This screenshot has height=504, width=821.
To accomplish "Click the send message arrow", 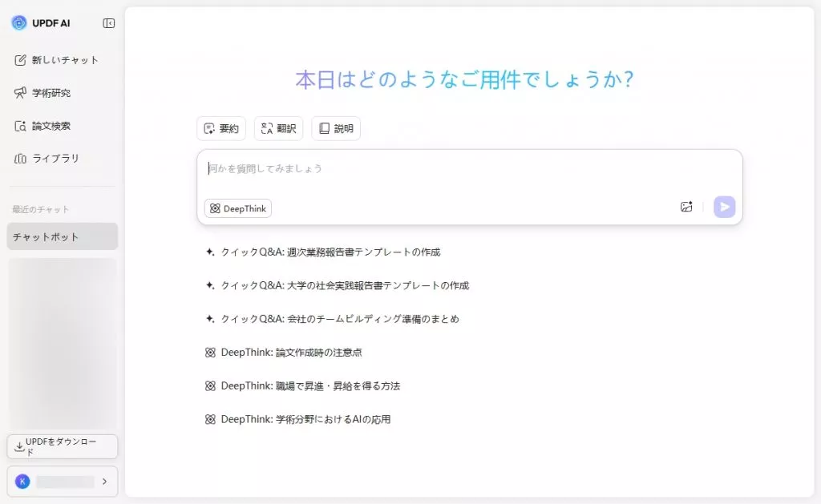I will pos(724,207).
